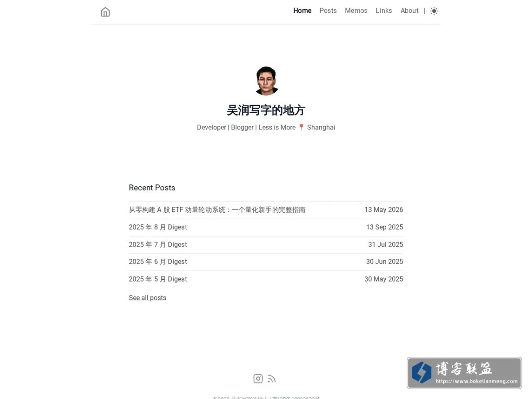Click the date 31 Jul 2025
532x399 pixels.
coord(385,244)
